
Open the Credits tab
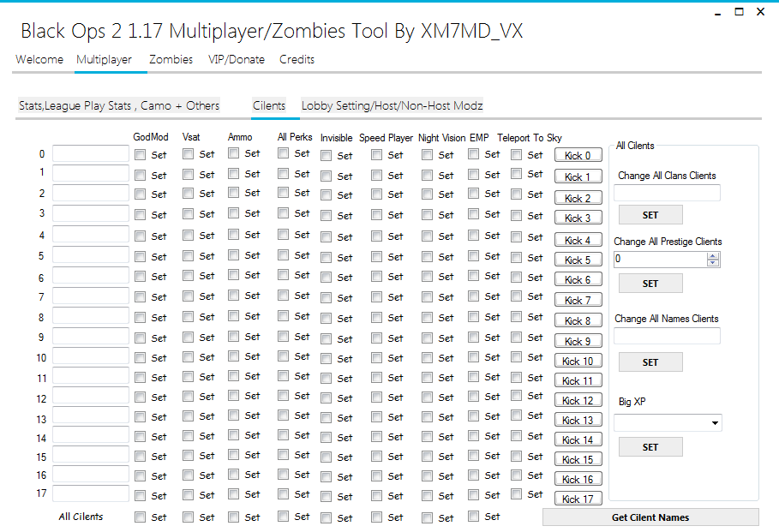pos(297,60)
